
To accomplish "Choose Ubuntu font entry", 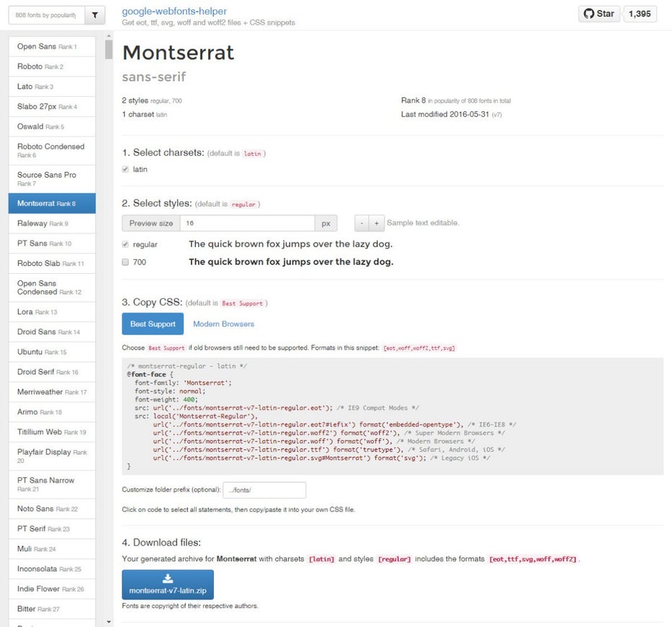I will 52,352.
